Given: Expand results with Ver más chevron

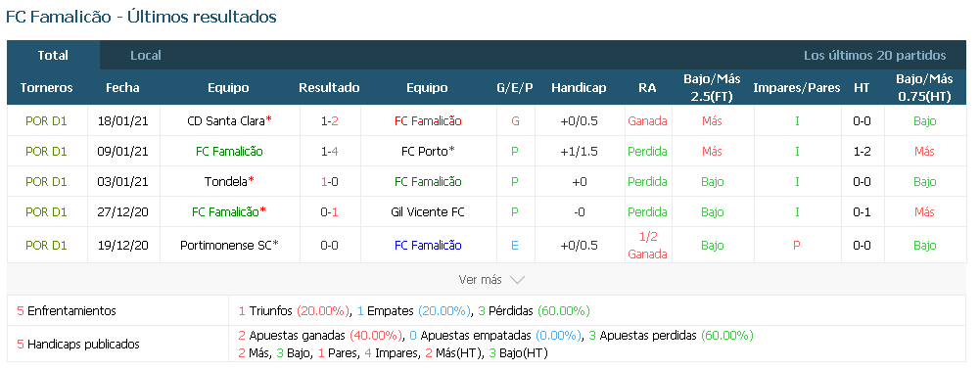Looking at the screenshot, I should tap(517, 280).
